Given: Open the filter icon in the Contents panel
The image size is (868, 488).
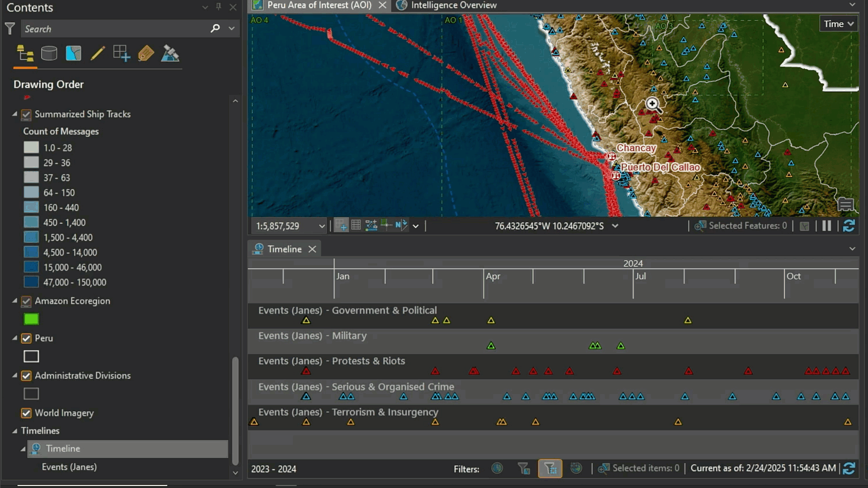Looking at the screenshot, I should [10, 28].
